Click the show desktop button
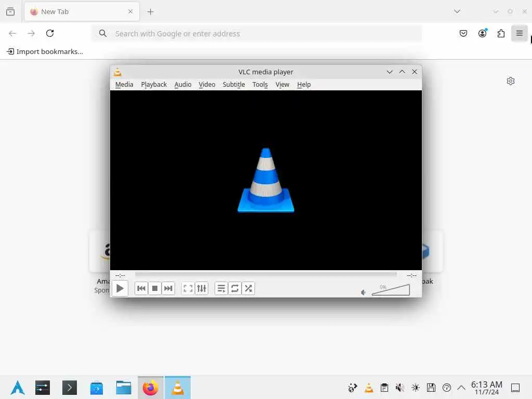The image size is (532, 399). coord(515,388)
